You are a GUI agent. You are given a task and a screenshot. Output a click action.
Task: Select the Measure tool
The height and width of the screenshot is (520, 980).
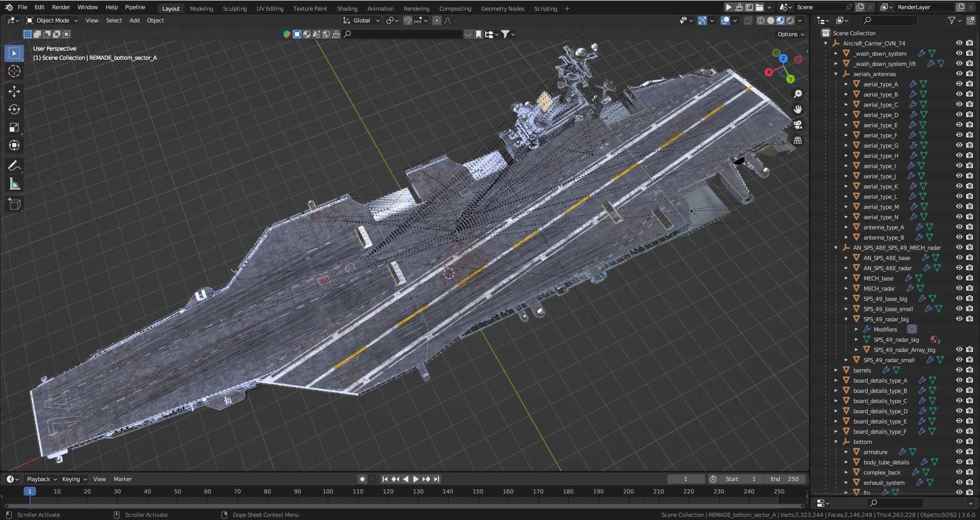pyautogui.click(x=14, y=184)
